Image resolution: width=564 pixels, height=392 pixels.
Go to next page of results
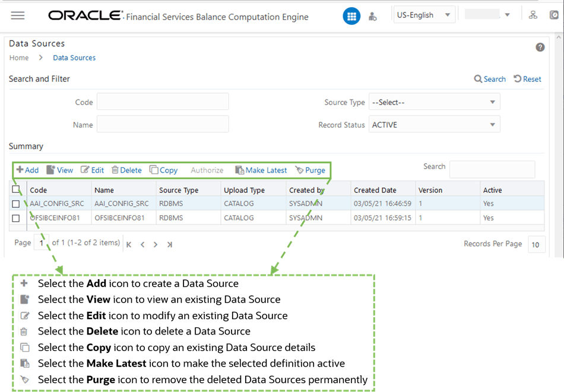pyautogui.click(x=156, y=245)
